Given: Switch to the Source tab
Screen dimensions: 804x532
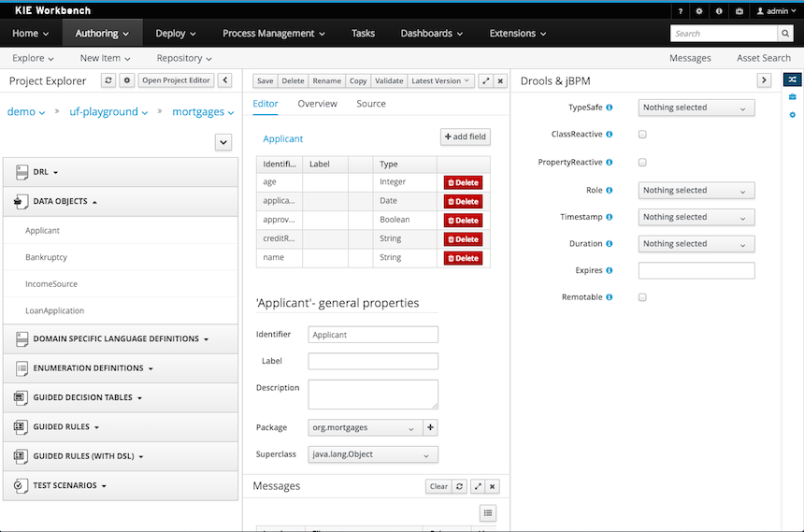Looking at the screenshot, I should coord(371,104).
